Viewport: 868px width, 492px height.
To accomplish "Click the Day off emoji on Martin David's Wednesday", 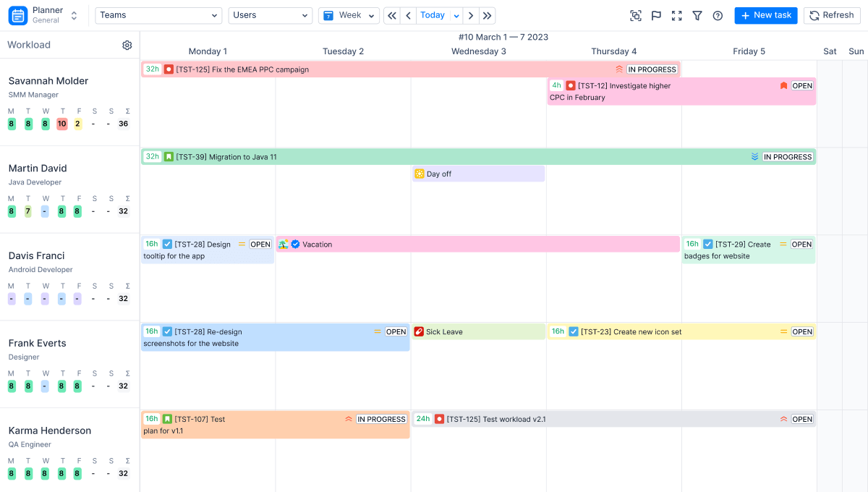I will pyautogui.click(x=419, y=174).
